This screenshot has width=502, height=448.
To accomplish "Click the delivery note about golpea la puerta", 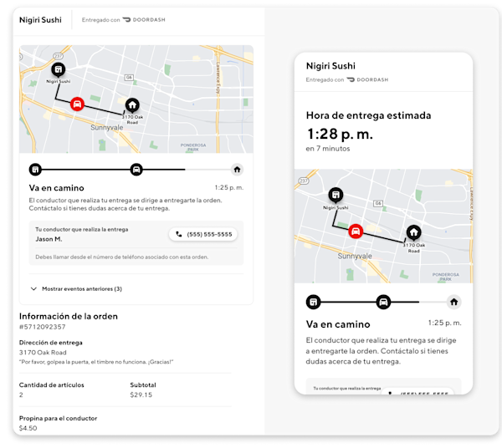I will click(96, 362).
